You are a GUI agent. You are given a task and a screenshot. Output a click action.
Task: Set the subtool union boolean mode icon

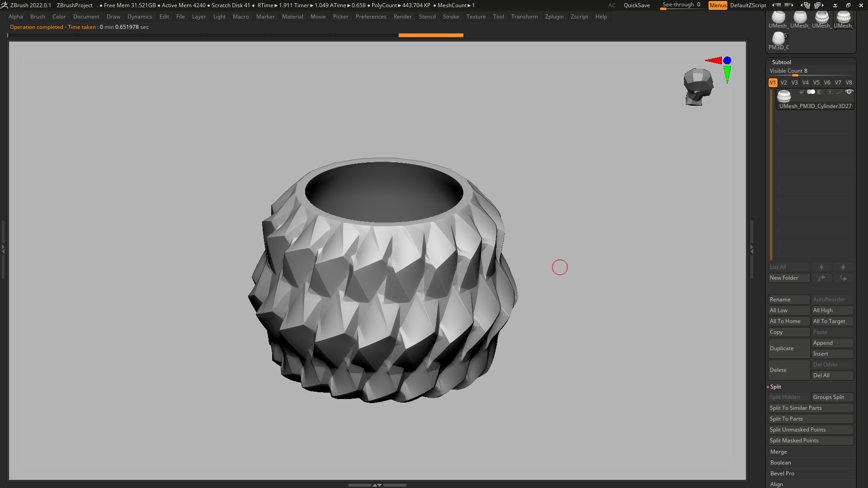point(811,92)
